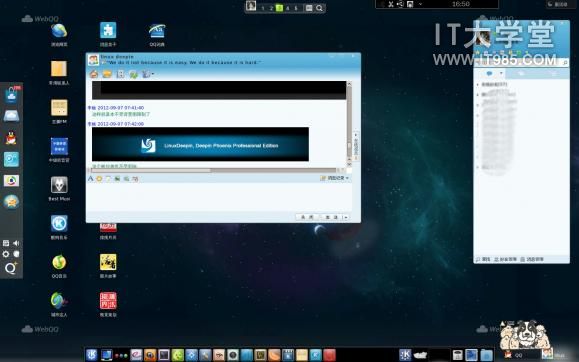Click the send-picture icon in chat input toolbar

click(117, 179)
